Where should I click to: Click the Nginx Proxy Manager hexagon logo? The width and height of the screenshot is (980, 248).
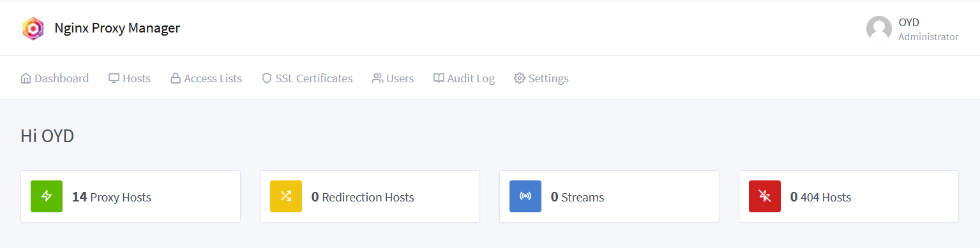coord(33,29)
